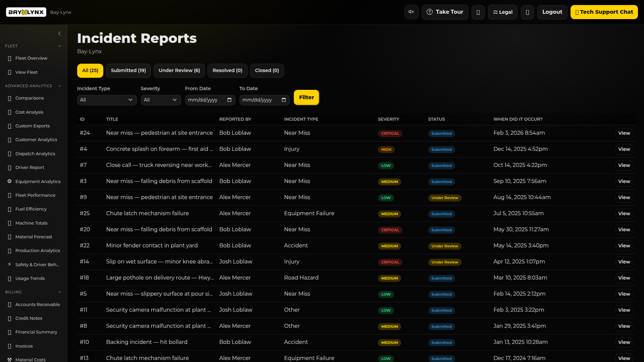This screenshot has width=644, height=362.
Task: Open the Severity dropdown
Action: tap(161, 100)
